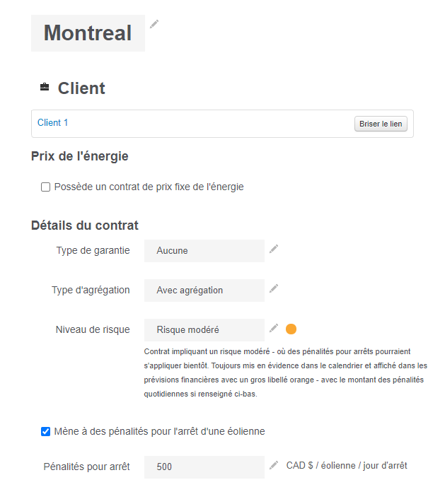Click the pencil icon for Type d'agrégation
The height and width of the screenshot is (504, 445).
pyautogui.click(x=274, y=288)
